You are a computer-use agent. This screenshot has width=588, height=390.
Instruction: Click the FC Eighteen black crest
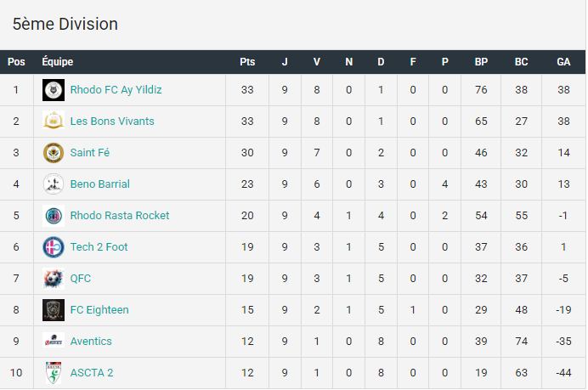click(x=54, y=310)
